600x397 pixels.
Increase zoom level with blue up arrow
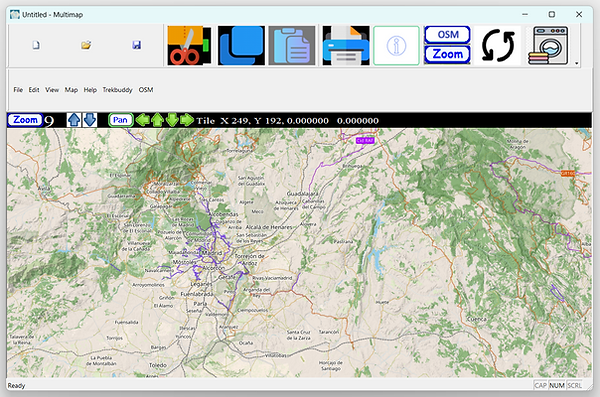pos(73,120)
